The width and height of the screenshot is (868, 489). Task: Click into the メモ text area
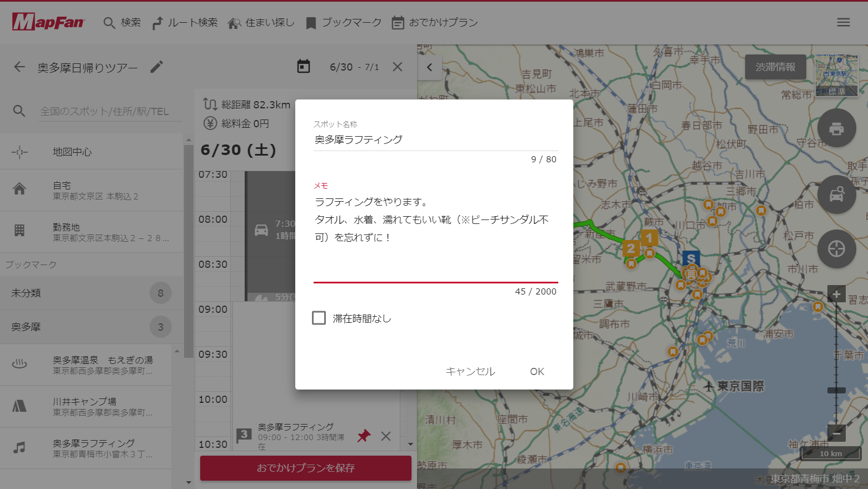(x=435, y=237)
